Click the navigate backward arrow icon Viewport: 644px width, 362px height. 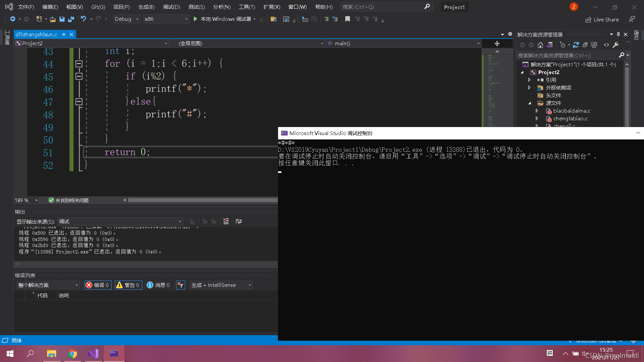[x=13, y=19]
